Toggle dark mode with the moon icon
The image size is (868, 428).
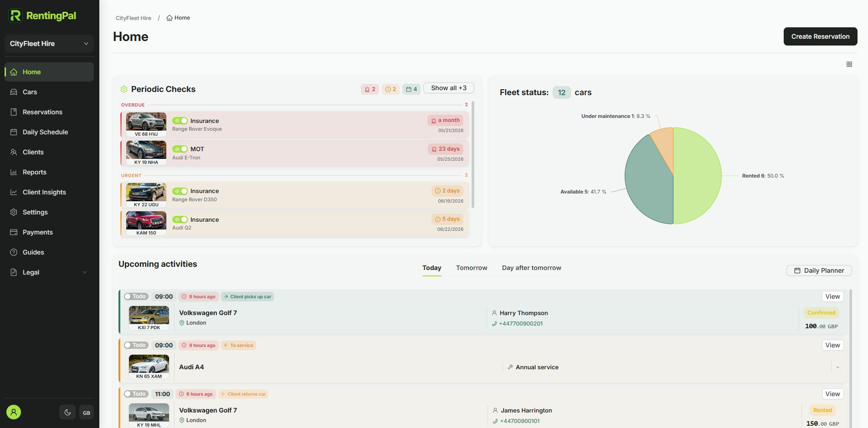point(67,413)
